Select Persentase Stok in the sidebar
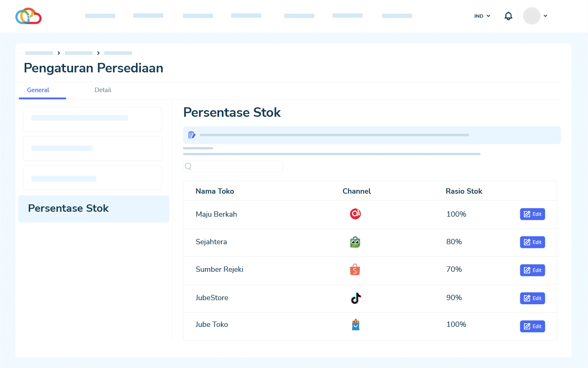This screenshot has height=368, width=588. pyautogui.click(x=94, y=208)
